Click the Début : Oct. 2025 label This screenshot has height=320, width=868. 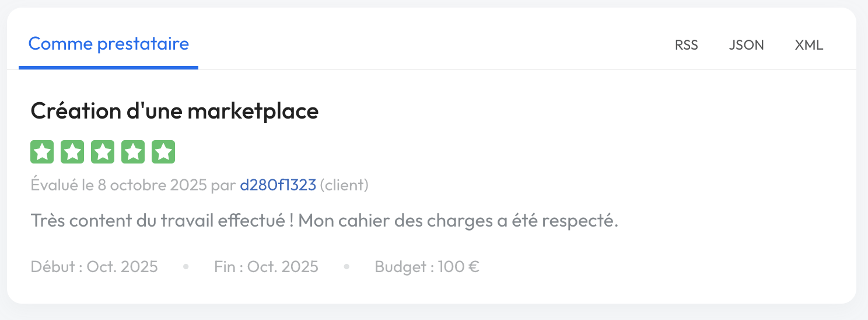94,267
